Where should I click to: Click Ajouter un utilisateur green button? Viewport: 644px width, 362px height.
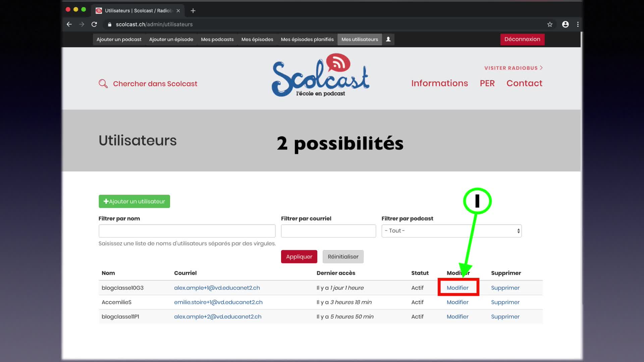pyautogui.click(x=134, y=201)
